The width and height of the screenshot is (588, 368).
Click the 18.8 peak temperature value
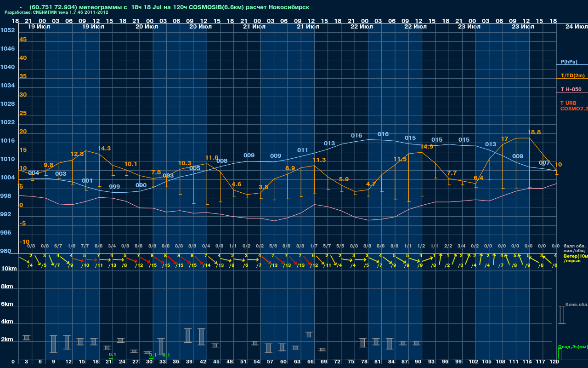[x=534, y=132]
